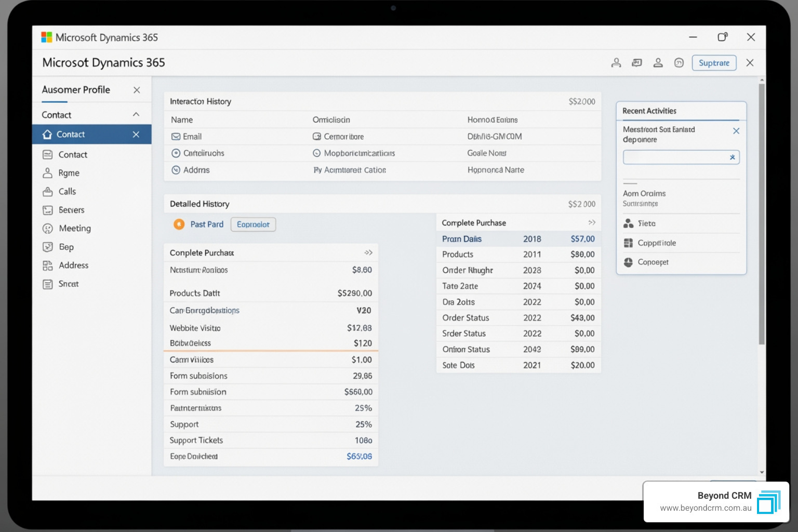The height and width of the screenshot is (532, 798).
Task: Clear the Recent Activities input field
Action: click(x=733, y=157)
